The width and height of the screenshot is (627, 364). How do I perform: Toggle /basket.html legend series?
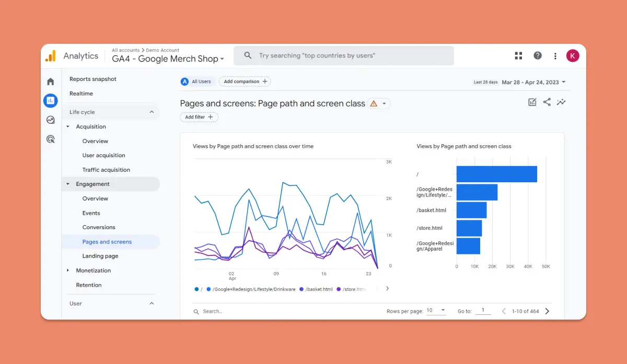click(316, 289)
